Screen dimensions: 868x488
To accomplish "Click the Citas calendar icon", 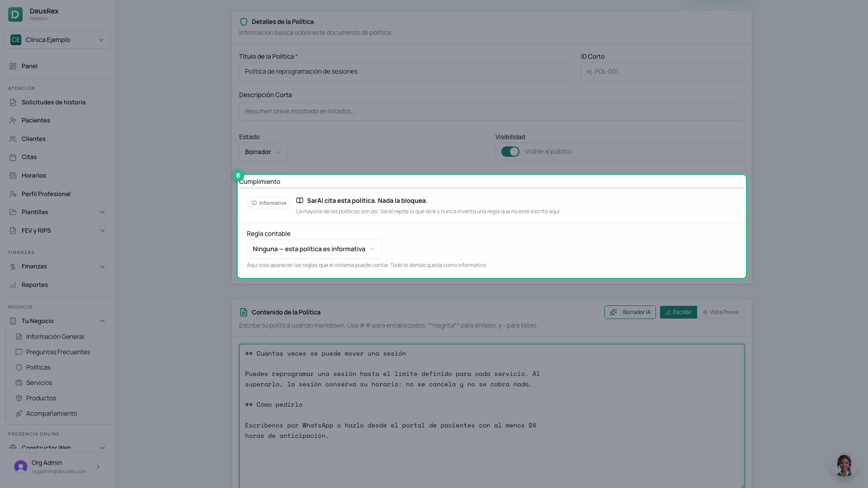I will (x=13, y=157).
